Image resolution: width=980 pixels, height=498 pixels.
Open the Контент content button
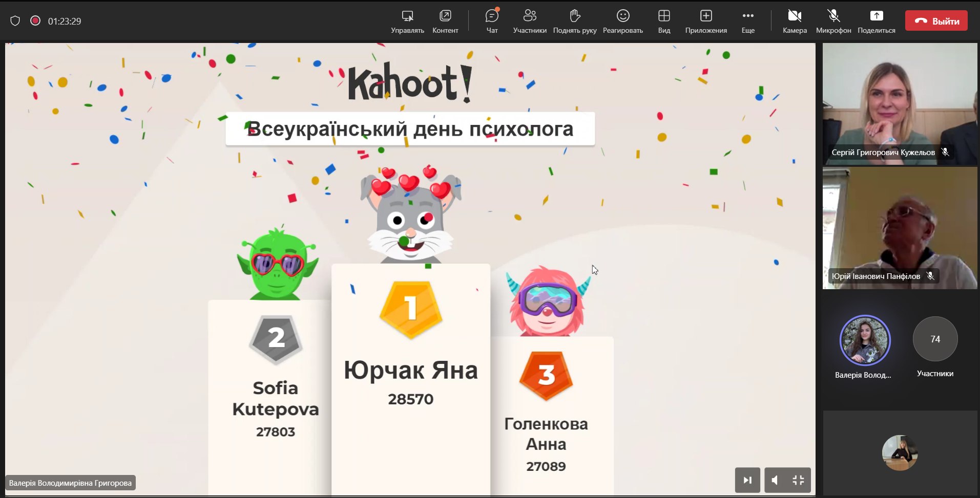coord(445,21)
